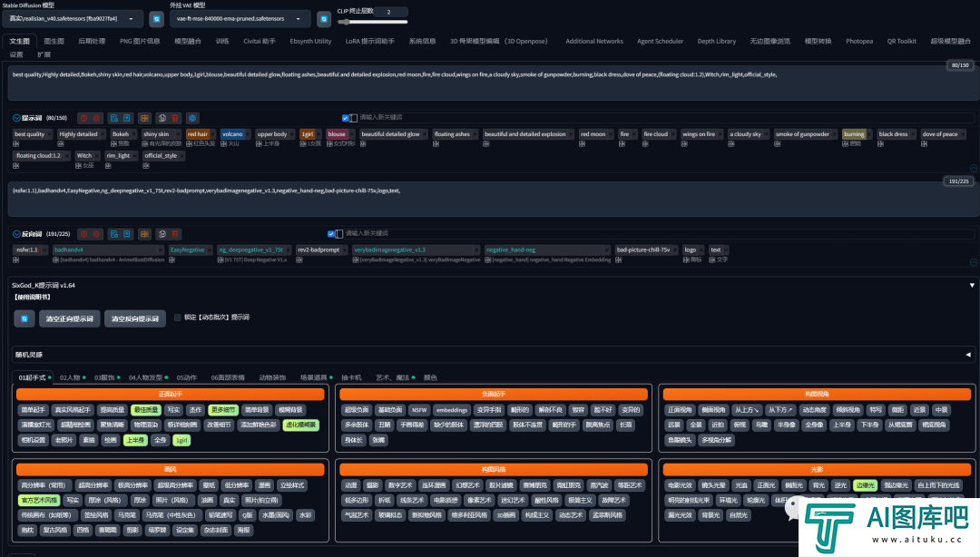980x557 pixels.
Task: Click blue bookmark icon in 提示词 toolbar
Action: [x=127, y=118]
